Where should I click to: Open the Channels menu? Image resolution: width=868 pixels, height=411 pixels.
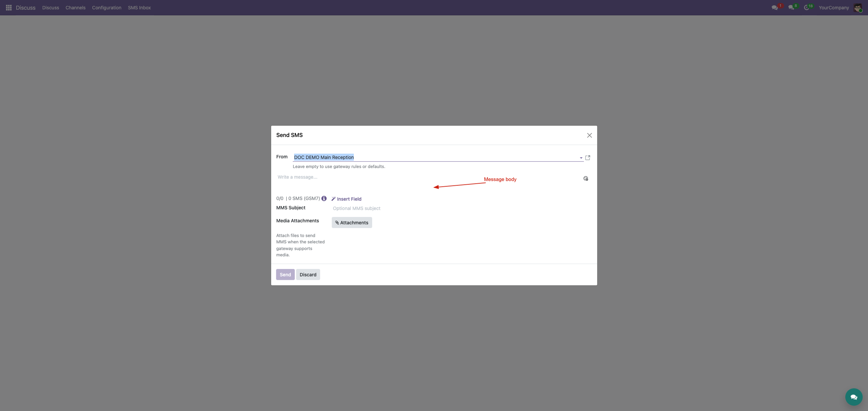[x=76, y=8]
